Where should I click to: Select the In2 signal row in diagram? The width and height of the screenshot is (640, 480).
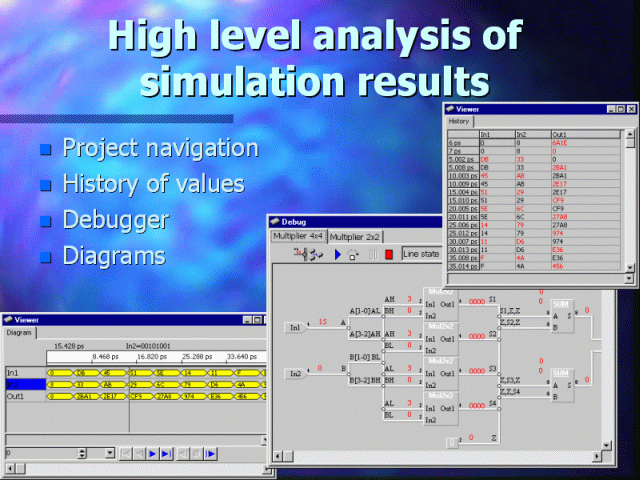(23, 384)
